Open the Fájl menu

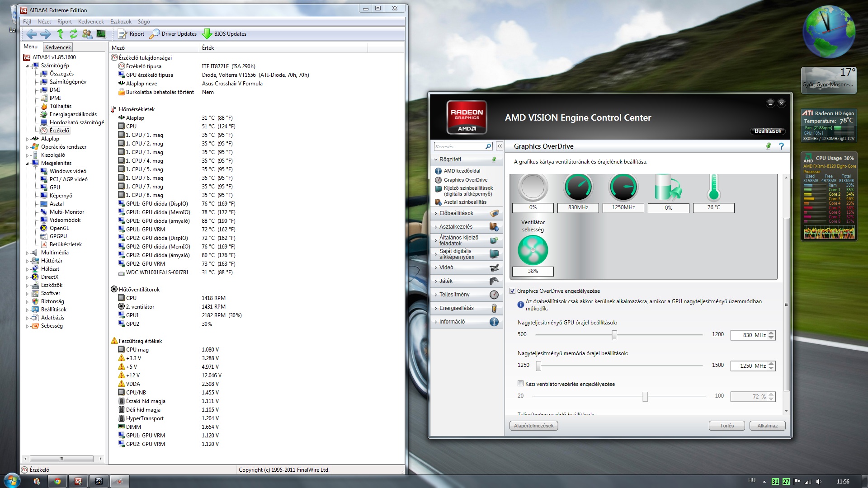tap(27, 22)
